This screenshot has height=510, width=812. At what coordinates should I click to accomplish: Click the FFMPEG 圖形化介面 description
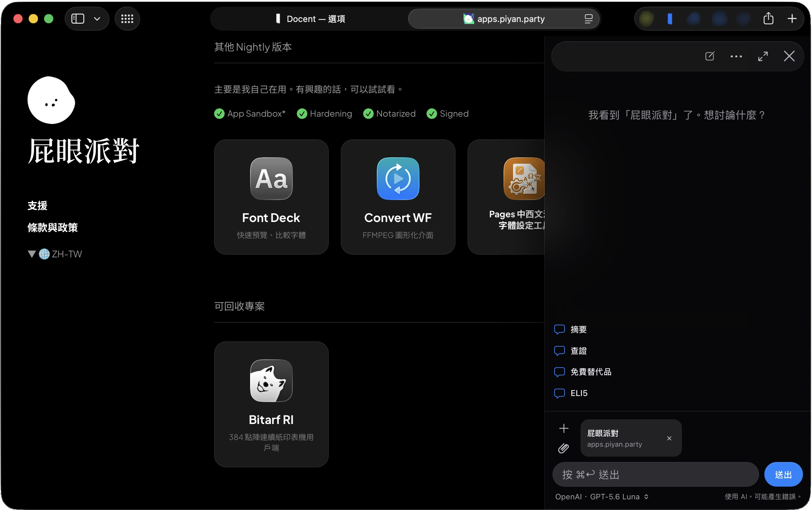pyautogui.click(x=398, y=235)
